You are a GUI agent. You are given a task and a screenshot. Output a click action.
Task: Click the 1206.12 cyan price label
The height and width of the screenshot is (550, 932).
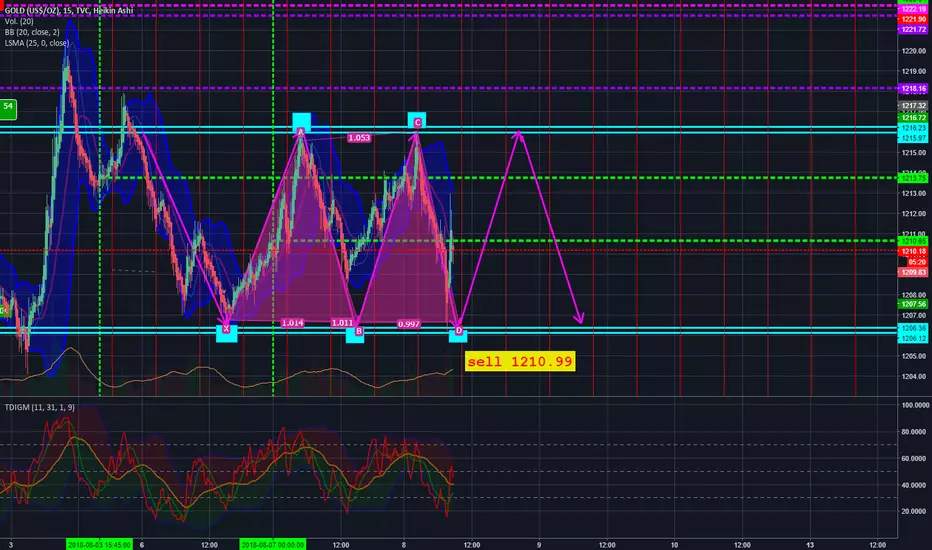(913, 338)
